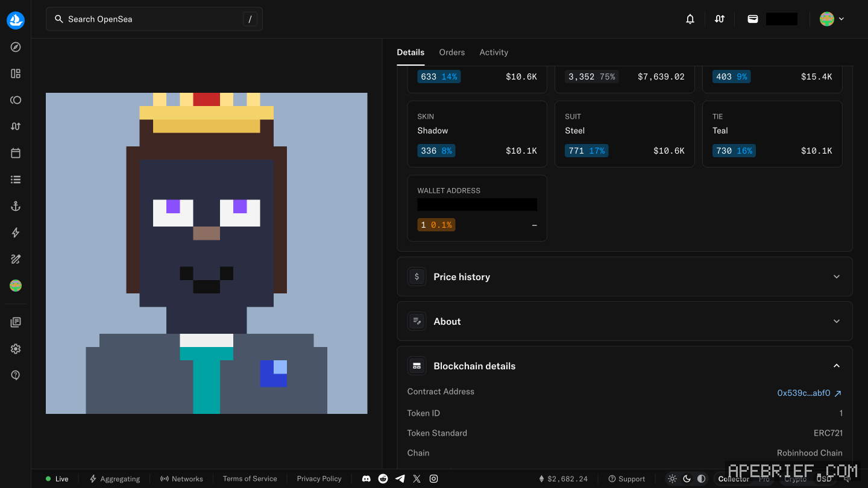Open the profile avatar dropdown
Image resolution: width=868 pixels, height=488 pixels.
832,19
